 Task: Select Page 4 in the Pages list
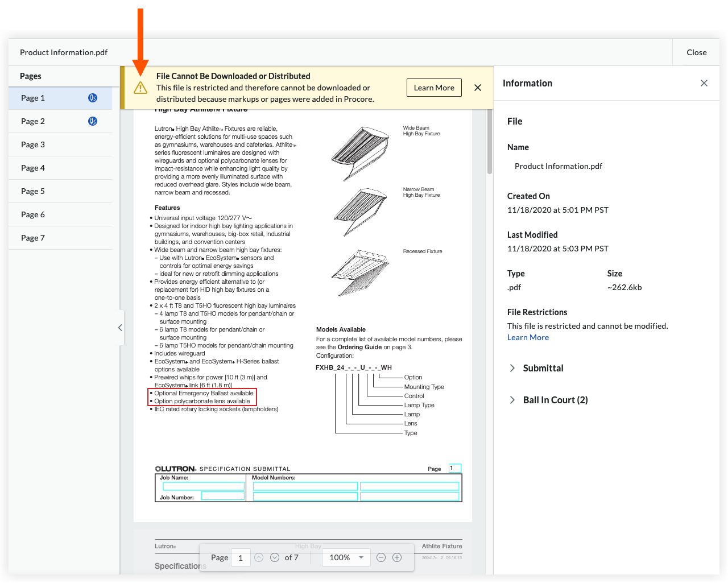click(60, 168)
